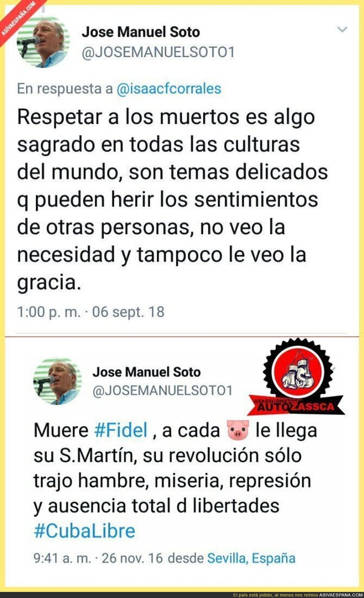Open the @isaacfcorrales mention link
The width and height of the screenshot is (364, 598).
click(x=169, y=89)
